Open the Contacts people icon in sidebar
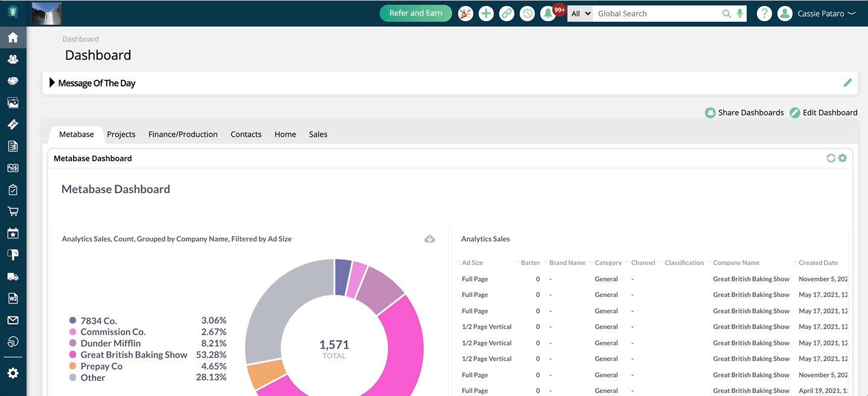Screen dimensions: 868x396 click(13, 59)
